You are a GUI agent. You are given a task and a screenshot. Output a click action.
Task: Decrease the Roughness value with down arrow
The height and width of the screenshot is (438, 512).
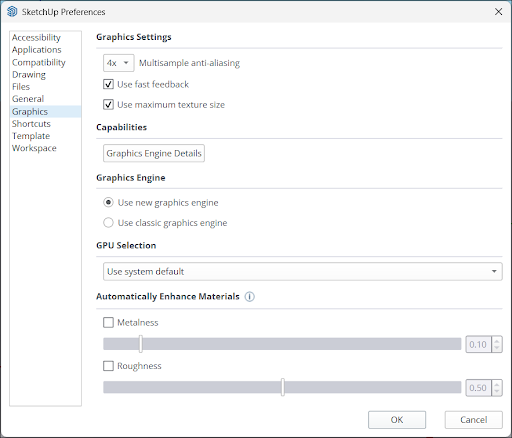pos(497,392)
